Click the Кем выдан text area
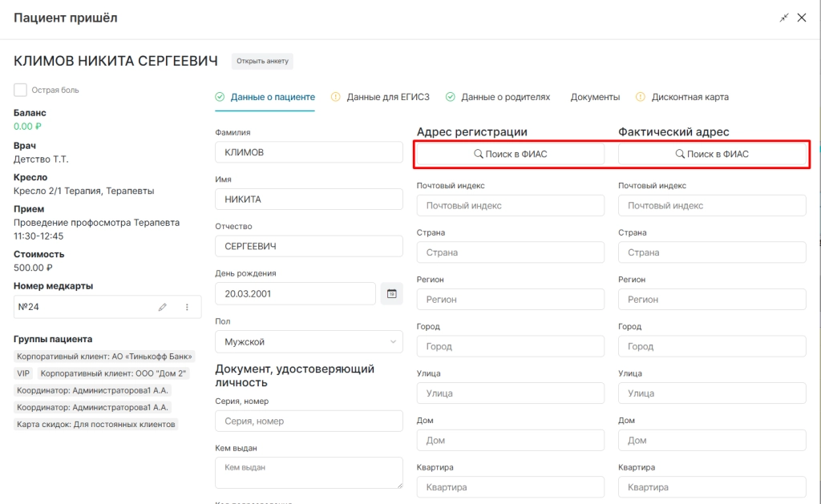The image size is (821, 504). point(309,473)
